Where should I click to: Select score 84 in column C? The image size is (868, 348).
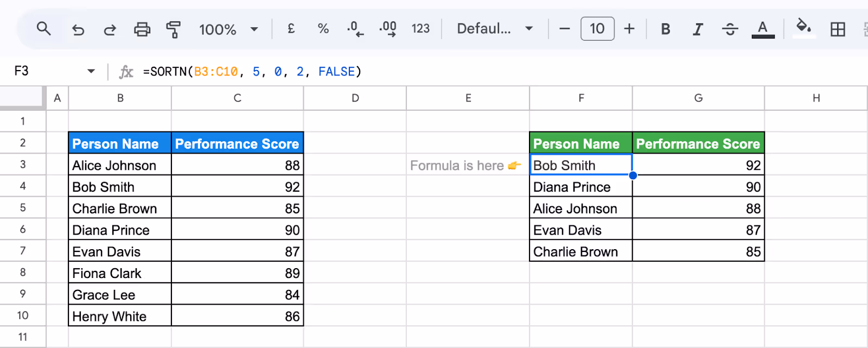pos(238,295)
